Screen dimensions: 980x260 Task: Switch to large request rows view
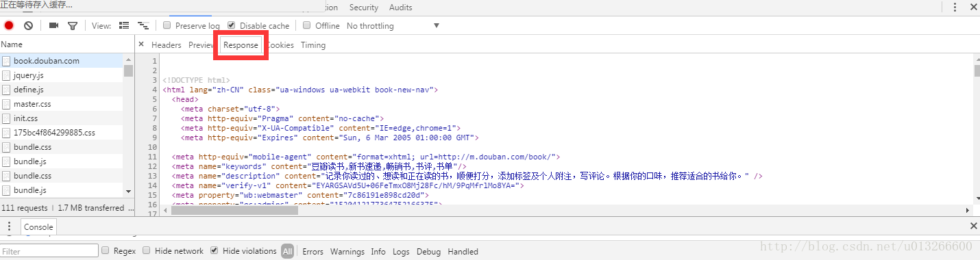[x=124, y=25]
